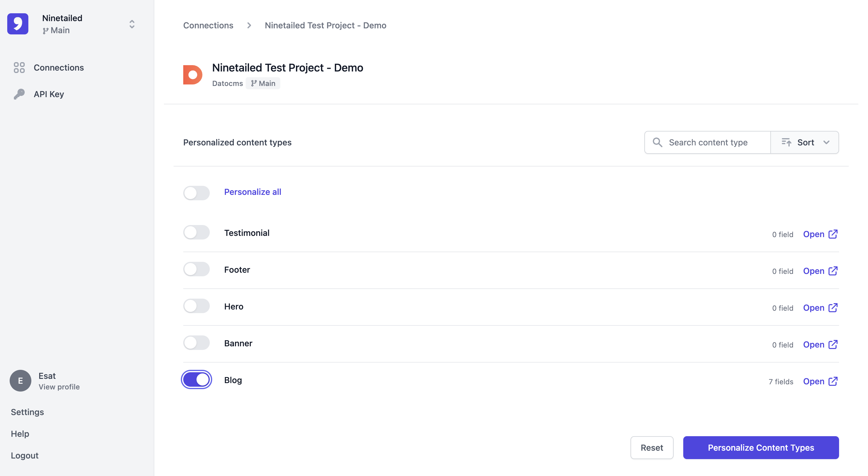Image resolution: width=868 pixels, height=476 pixels.
Task: Click the Testimonial content type name
Action: click(x=247, y=233)
